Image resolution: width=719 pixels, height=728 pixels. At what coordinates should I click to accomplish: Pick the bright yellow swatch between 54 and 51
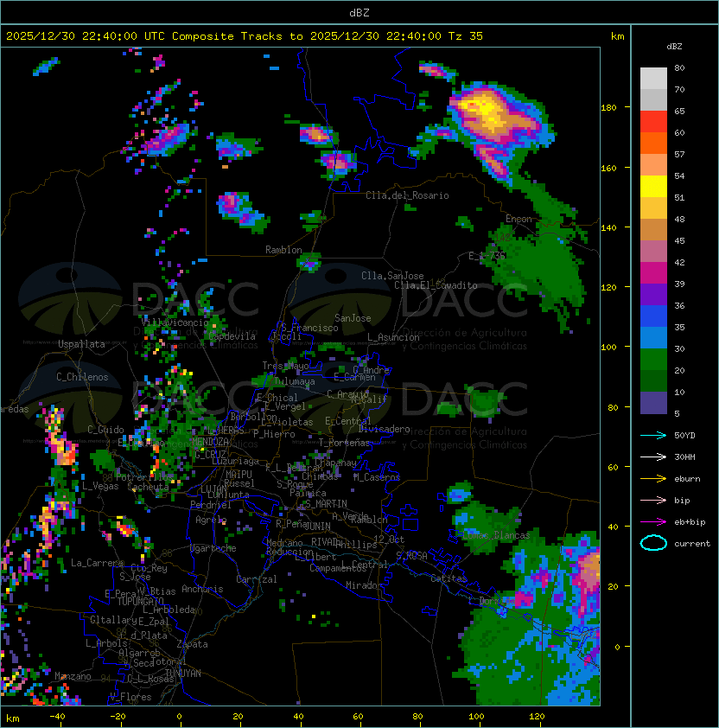click(x=653, y=186)
